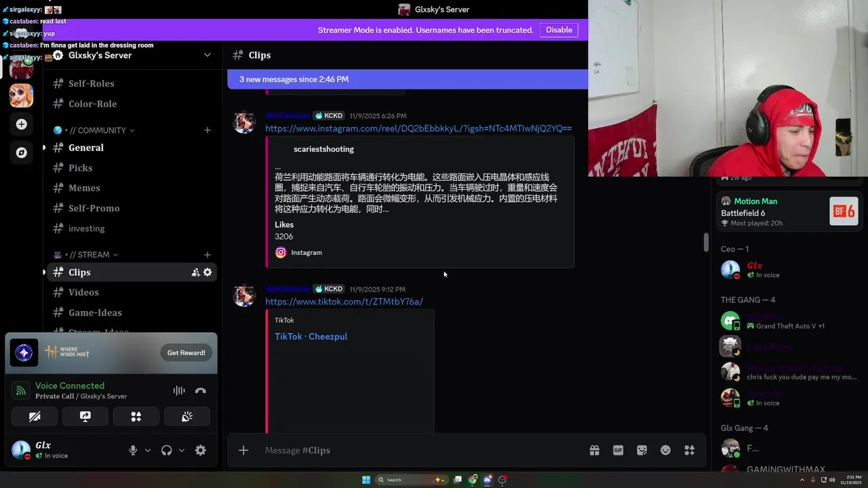
Task: Open headphone output options chevron
Action: click(x=182, y=450)
